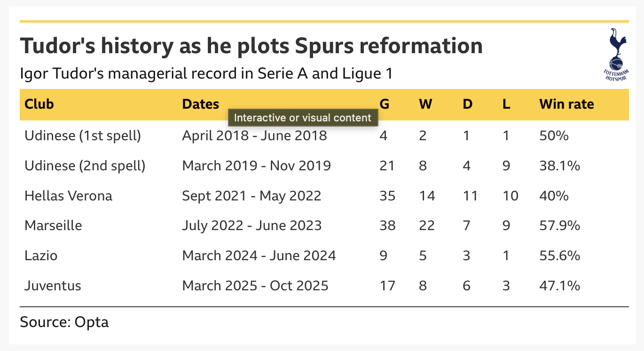644x351 pixels.
Task: Click the Win rate column header
Action: [x=566, y=104]
